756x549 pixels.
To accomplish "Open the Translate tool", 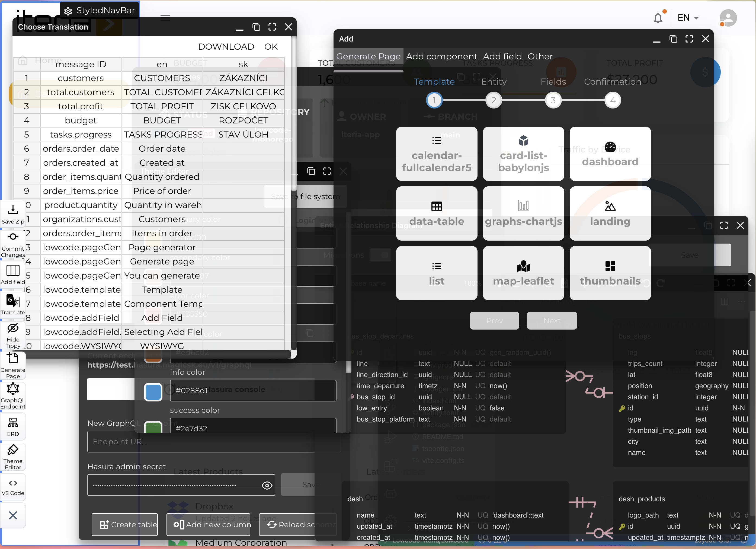I will pos(13,304).
